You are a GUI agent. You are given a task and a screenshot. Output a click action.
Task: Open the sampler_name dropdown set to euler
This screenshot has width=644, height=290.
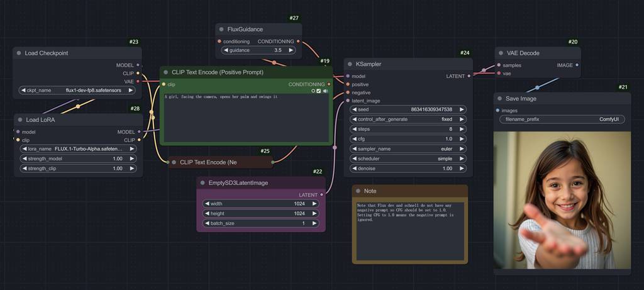(x=408, y=149)
